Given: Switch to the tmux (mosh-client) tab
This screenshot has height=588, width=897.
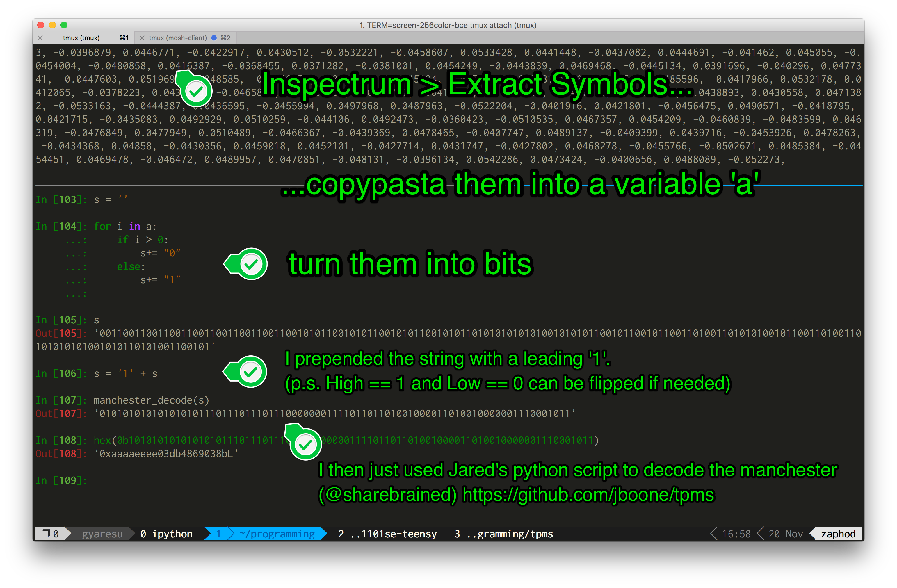Looking at the screenshot, I should pos(177,38).
